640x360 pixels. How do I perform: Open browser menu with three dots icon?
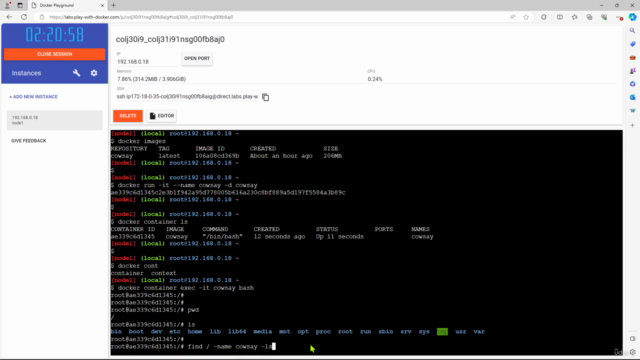pos(619,17)
